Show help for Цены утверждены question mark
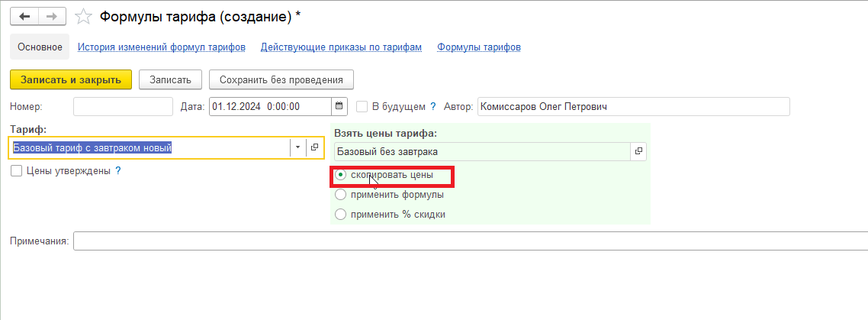The height and width of the screenshot is (320, 868). [x=118, y=171]
